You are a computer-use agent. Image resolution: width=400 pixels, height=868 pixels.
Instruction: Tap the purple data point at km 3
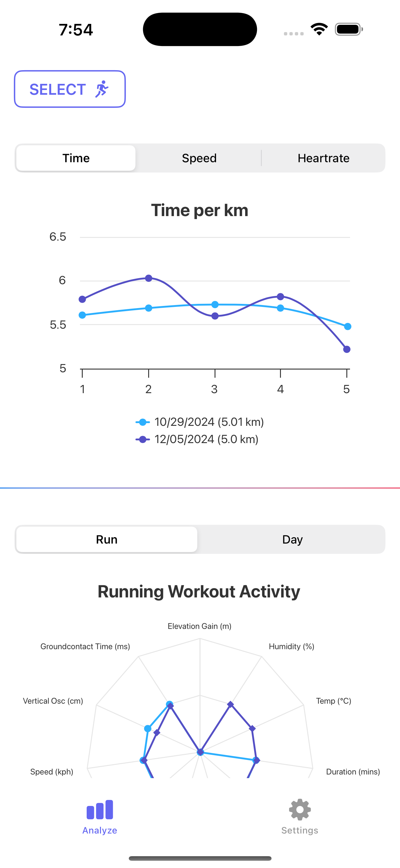pos(215,316)
